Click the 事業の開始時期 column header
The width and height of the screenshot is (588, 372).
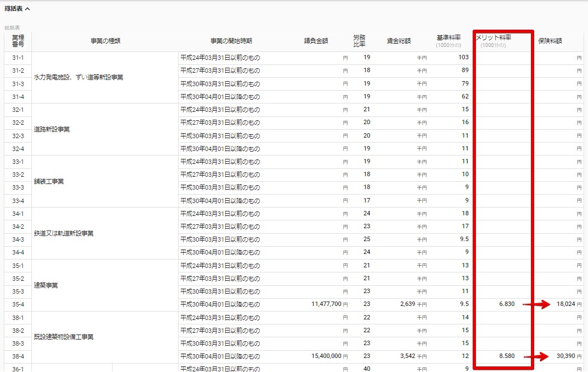point(231,41)
